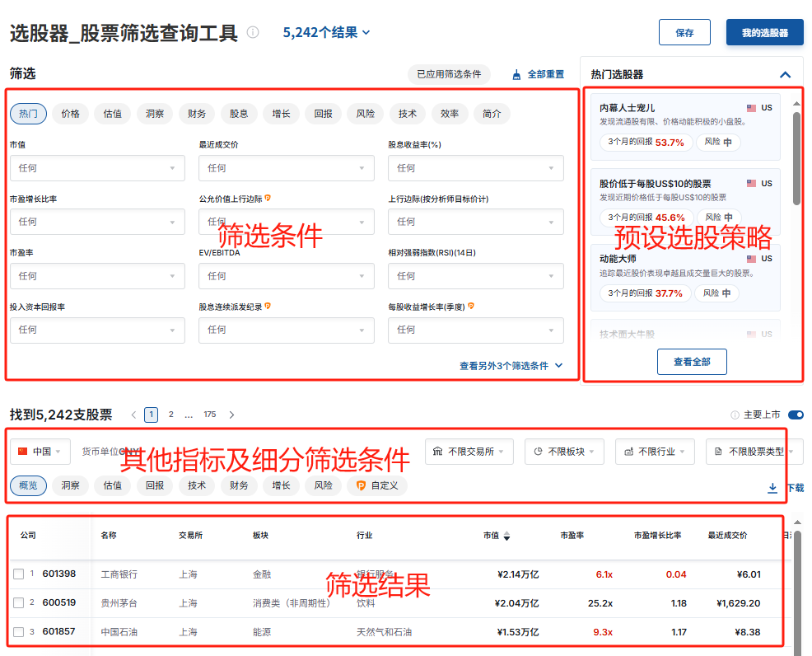Open the 市值 filter dropdown
812x656 pixels.
(97, 168)
